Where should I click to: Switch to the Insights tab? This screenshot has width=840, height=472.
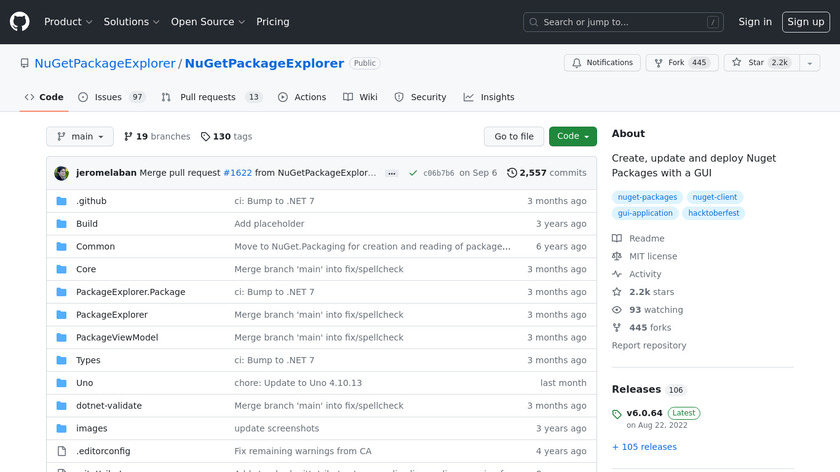pos(489,97)
